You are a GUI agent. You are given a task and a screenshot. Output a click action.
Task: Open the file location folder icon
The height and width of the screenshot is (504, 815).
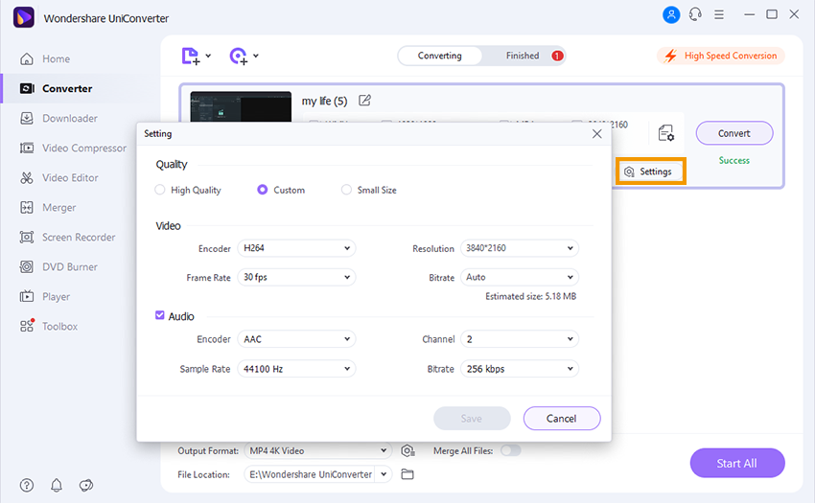click(x=407, y=474)
